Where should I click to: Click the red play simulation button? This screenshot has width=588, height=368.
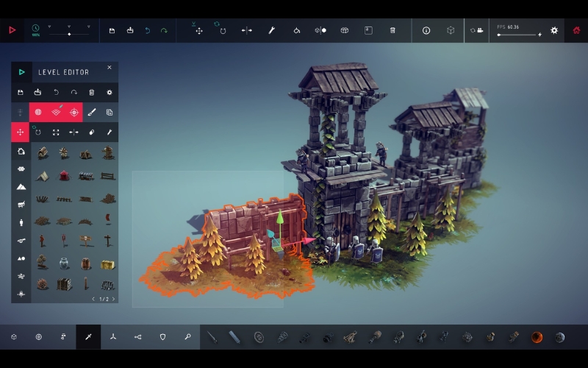pyautogui.click(x=12, y=30)
